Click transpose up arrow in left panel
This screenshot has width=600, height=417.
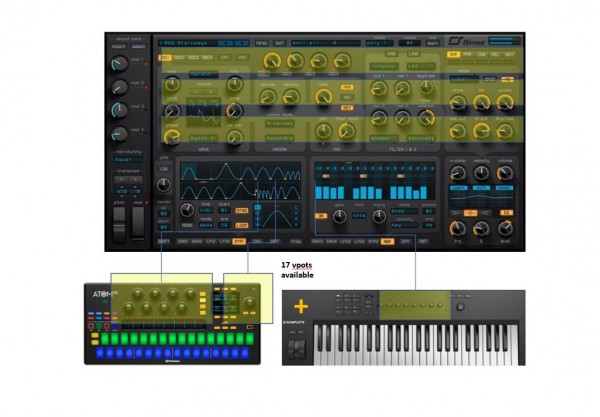(x=135, y=179)
